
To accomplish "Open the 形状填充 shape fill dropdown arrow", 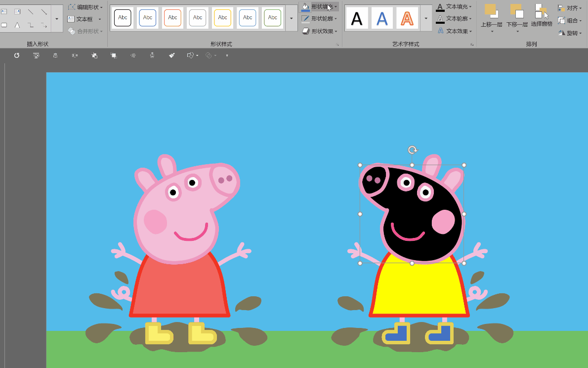I will pos(336,7).
